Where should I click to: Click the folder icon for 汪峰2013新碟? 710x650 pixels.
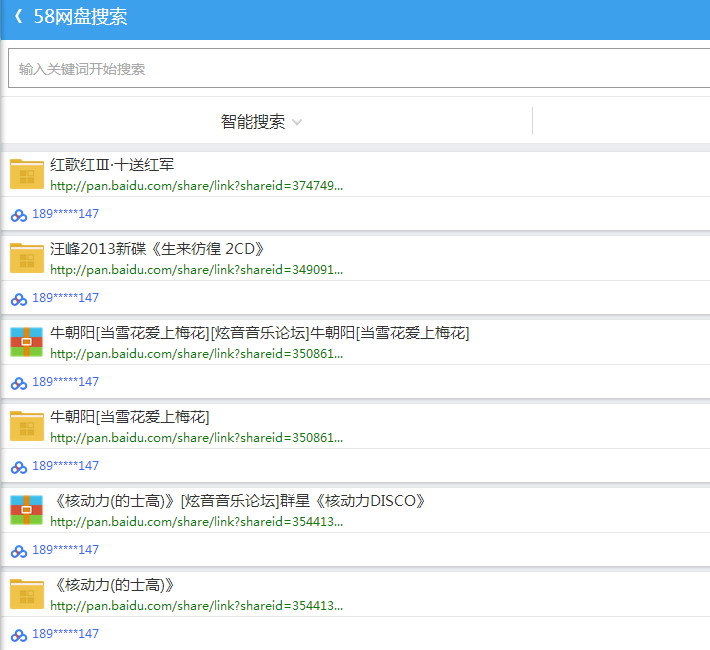pos(27,258)
